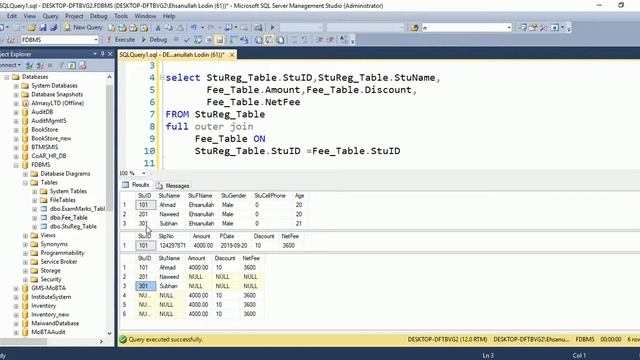Click the Execute query button
The image size is (640, 360).
pyautogui.click(x=121, y=40)
